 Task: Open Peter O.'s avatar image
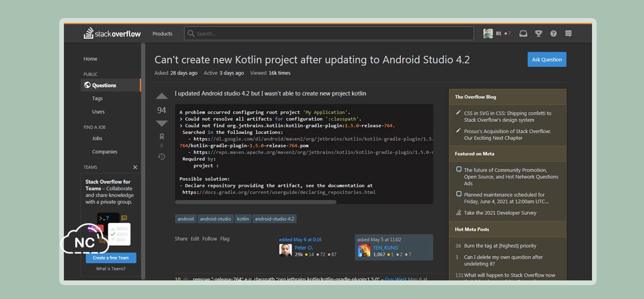click(285, 251)
